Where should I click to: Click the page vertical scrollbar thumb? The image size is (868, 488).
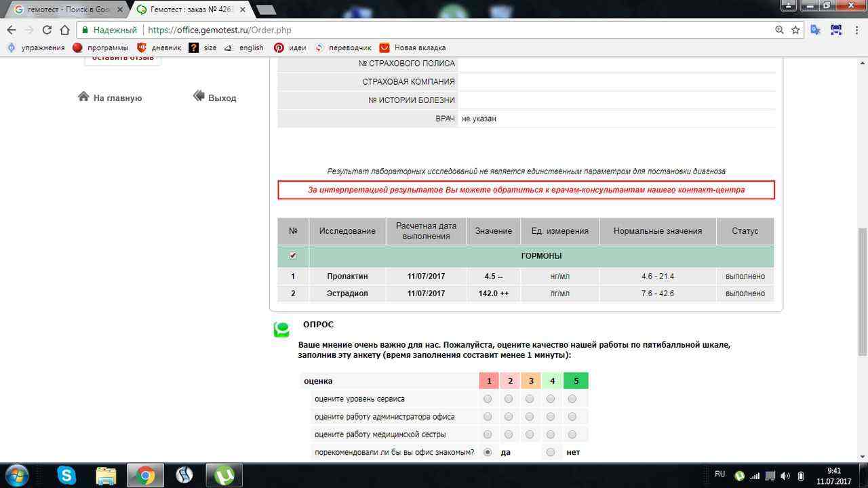tap(863, 291)
